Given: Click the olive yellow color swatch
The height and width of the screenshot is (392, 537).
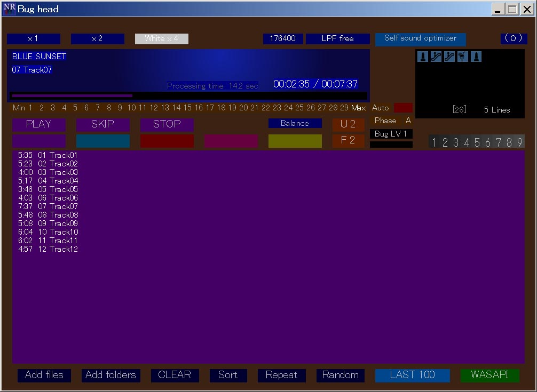Looking at the screenshot, I should tap(295, 141).
